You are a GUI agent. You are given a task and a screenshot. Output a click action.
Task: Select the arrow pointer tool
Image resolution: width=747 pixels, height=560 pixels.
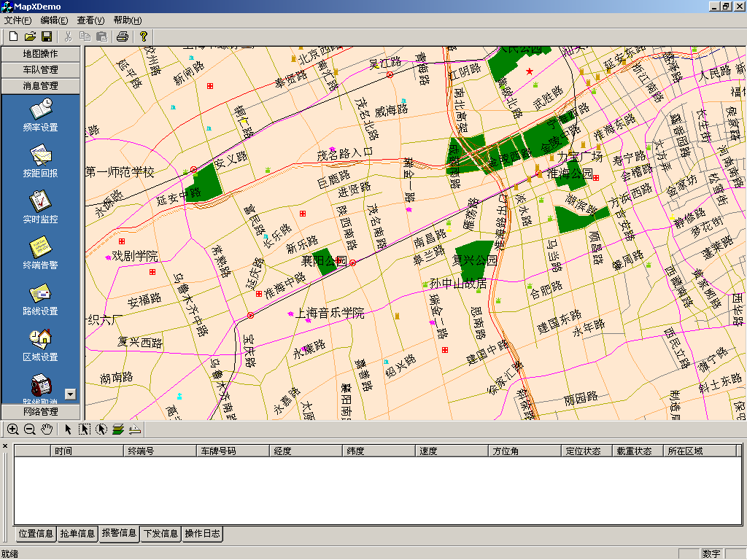click(68, 429)
